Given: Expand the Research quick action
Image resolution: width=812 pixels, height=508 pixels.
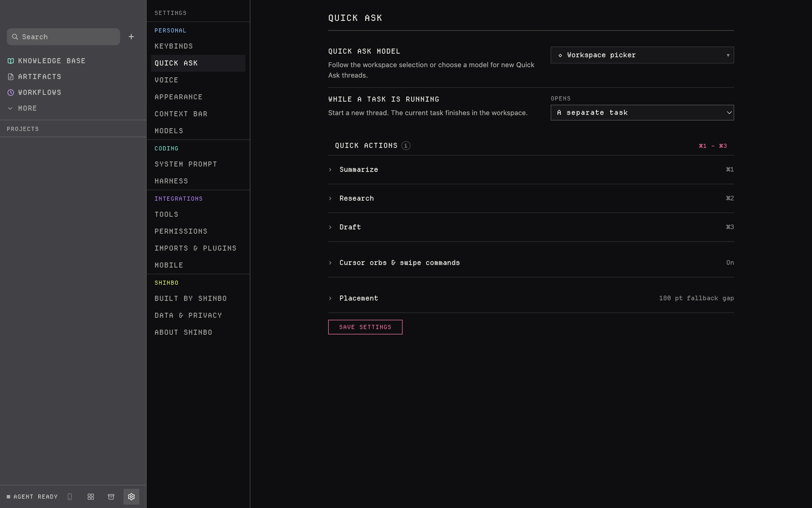Looking at the screenshot, I should coord(531,198).
